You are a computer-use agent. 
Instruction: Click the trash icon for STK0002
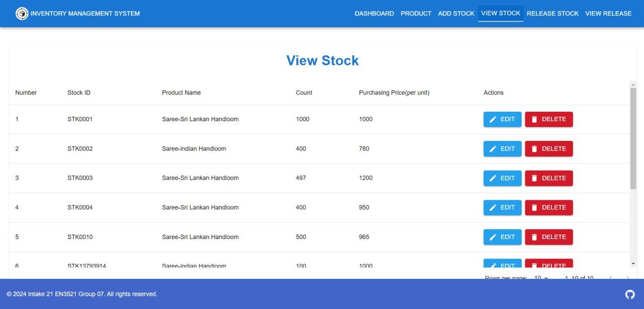pyautogui.click(x=535, y=148)
